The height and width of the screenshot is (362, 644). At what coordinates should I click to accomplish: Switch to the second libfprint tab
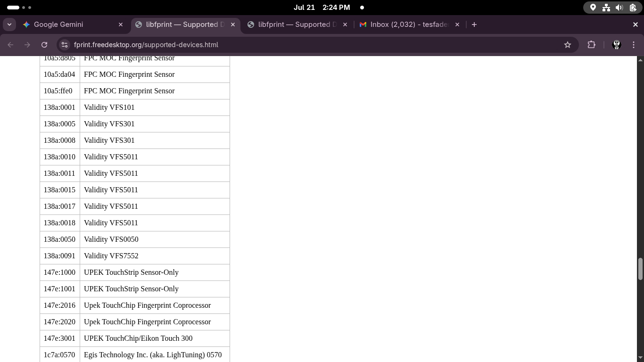click(x=297, y=25)
